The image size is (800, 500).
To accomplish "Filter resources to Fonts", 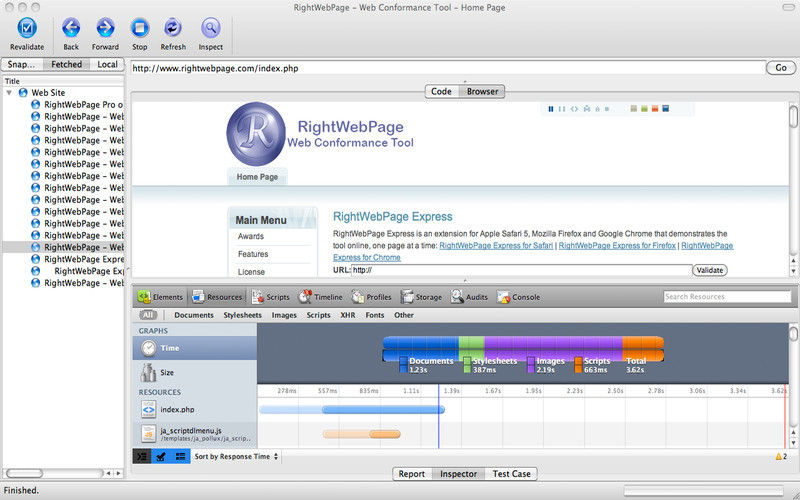I will (x=374, y=315).
